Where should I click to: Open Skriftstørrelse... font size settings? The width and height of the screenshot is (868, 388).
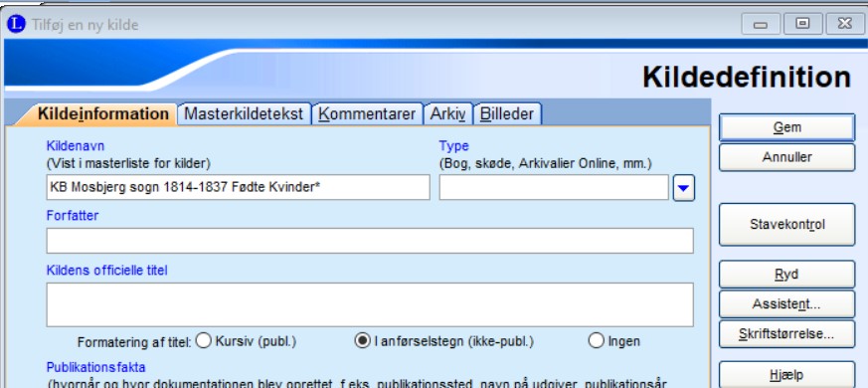[786, 334]
